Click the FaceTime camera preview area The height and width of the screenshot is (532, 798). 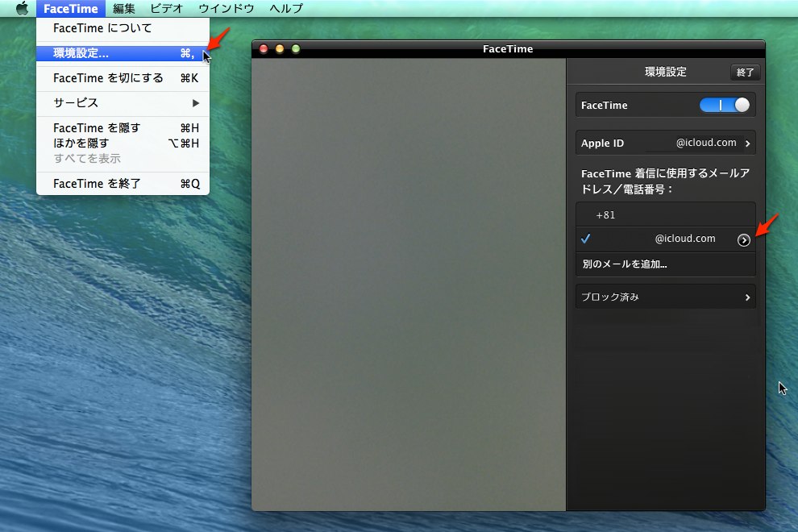(x=409, y=284)
